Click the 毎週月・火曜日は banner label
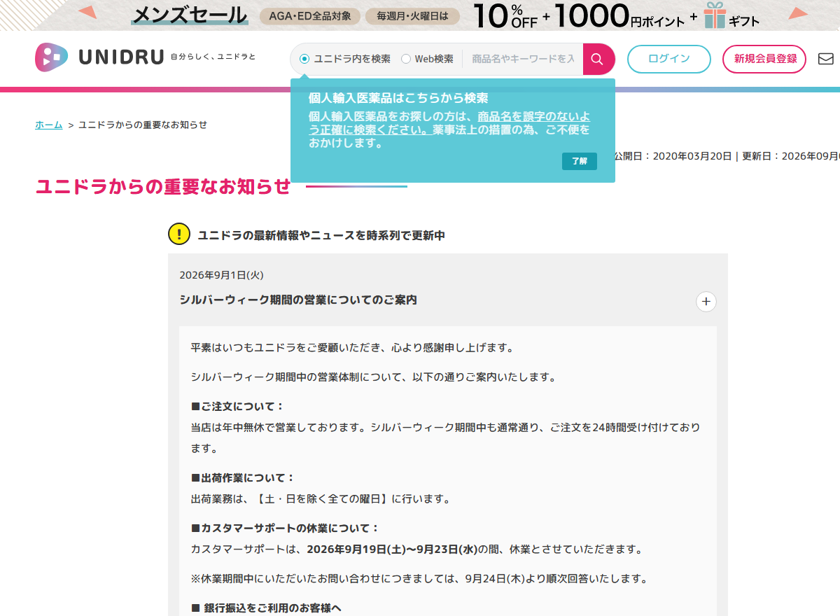 click(412, 16)
